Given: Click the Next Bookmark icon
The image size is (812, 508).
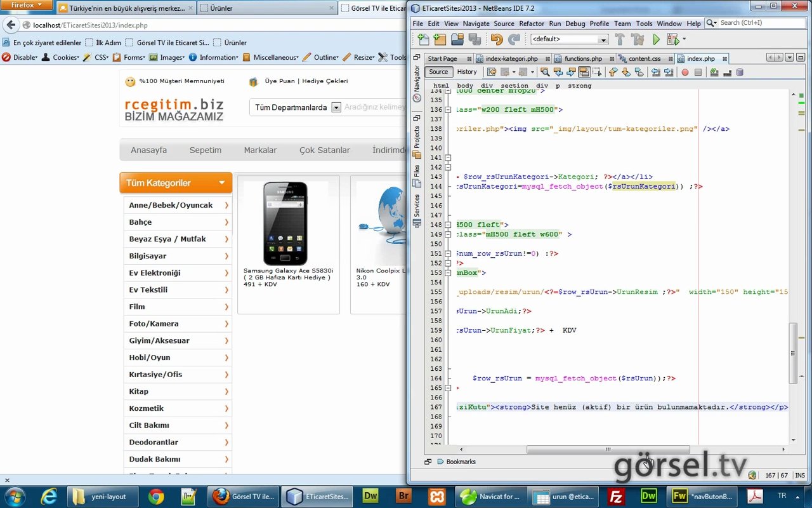Looking at the screenshot, I should click(x=626, y=72).
